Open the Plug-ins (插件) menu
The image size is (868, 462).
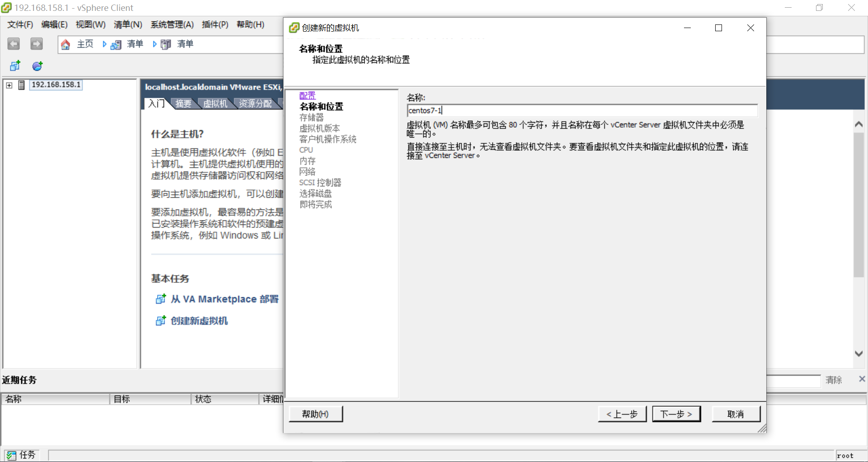pyautogui.click(x=215, y=24)
